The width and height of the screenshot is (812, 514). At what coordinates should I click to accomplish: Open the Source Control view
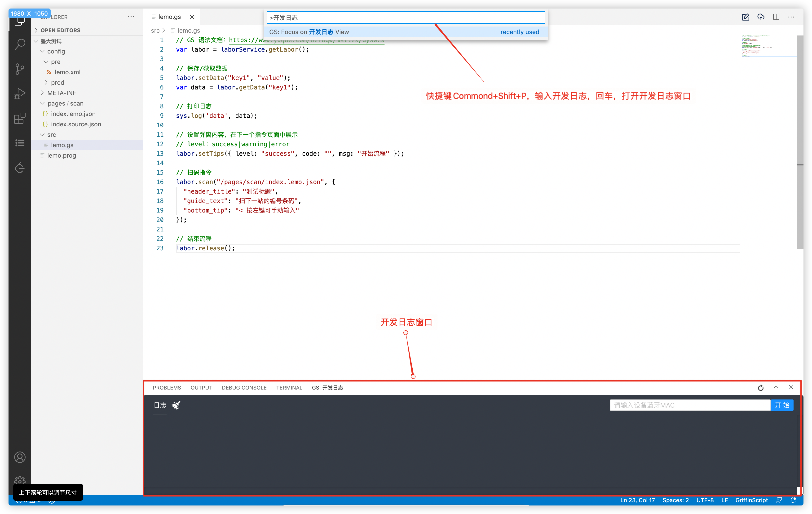pos(20,69)
